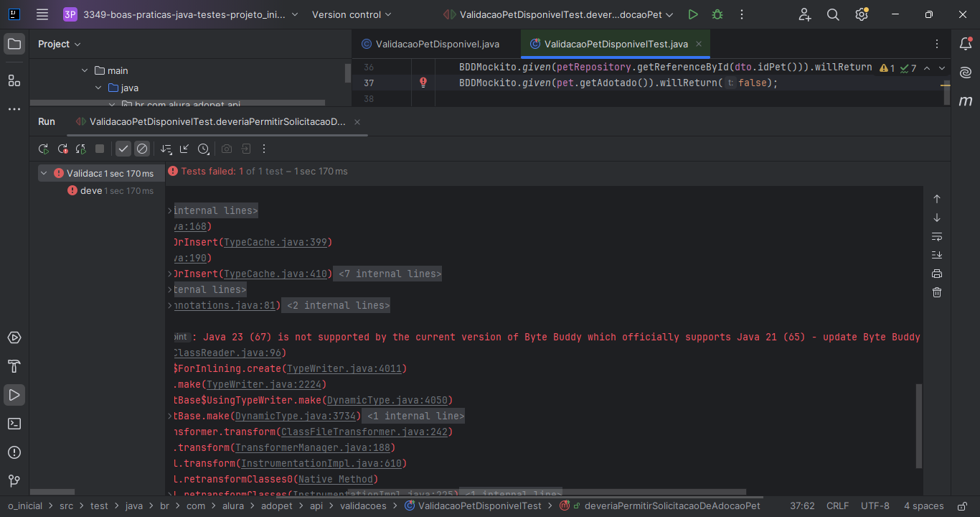Open the main hamburger menu
980x517 pixels.
click(42, 14)
